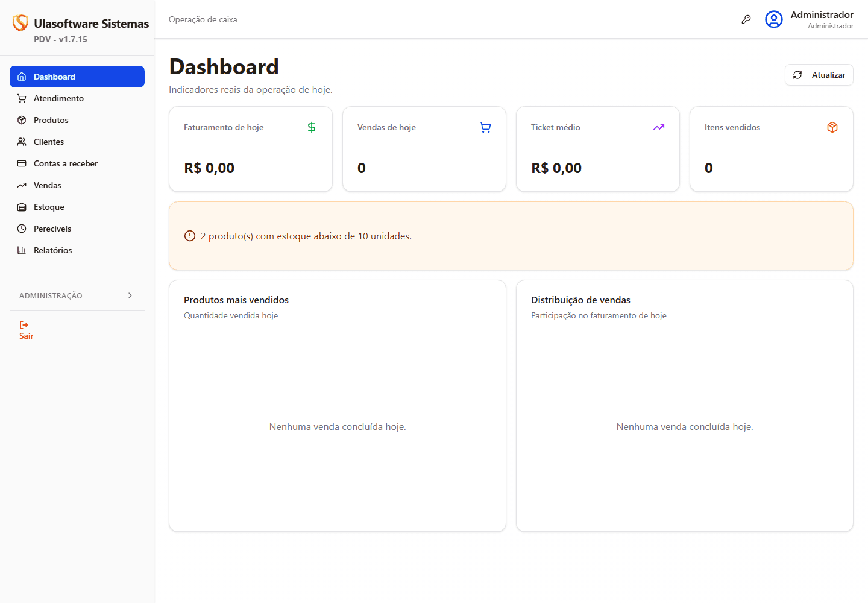Click the key icon in the top bar

point(746,19)
